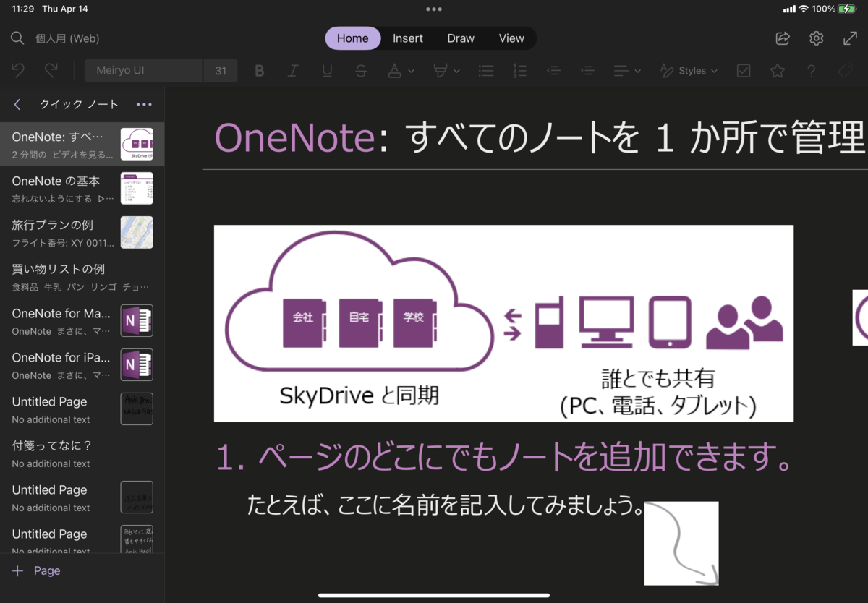Open the three-dot multitasking menu at top center
This screenshot has width=868, height=603.
click(434, 9)
